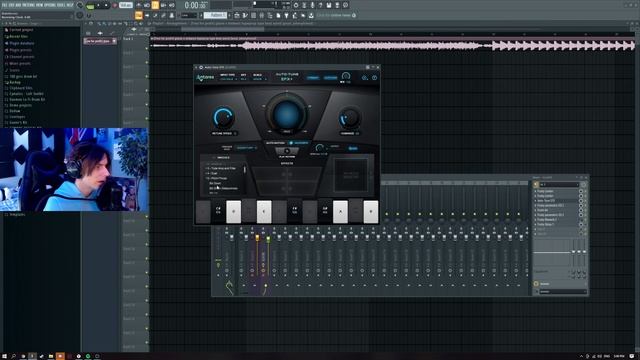Click the Retune Speed knob in Auto-Tune
The image size is (640, 360).
pos(223,118)
